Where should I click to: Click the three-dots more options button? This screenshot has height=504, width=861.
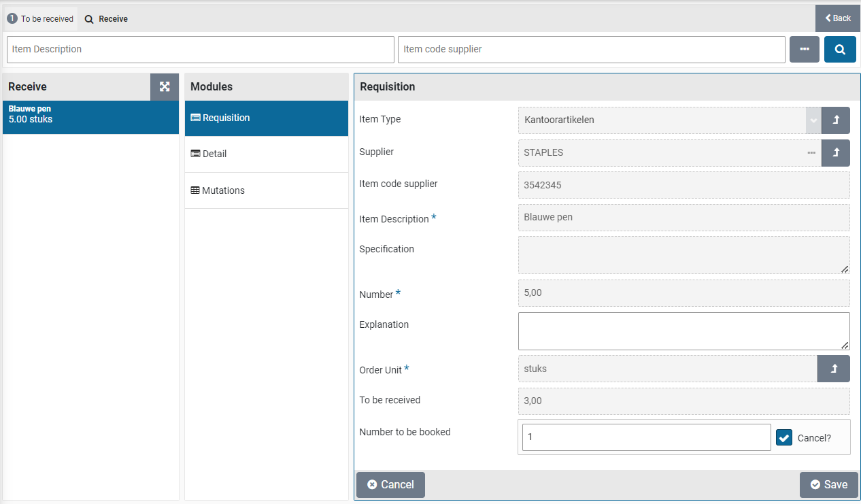[x=804, y=50]
